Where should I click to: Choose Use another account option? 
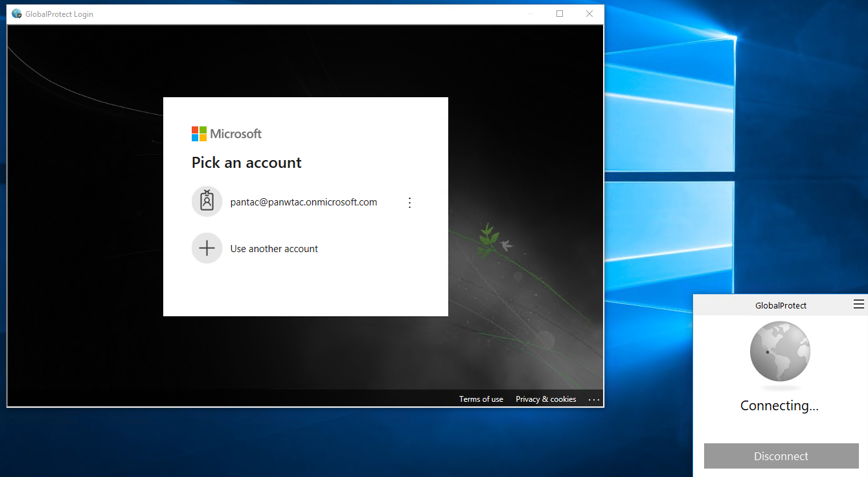[274, 248]
